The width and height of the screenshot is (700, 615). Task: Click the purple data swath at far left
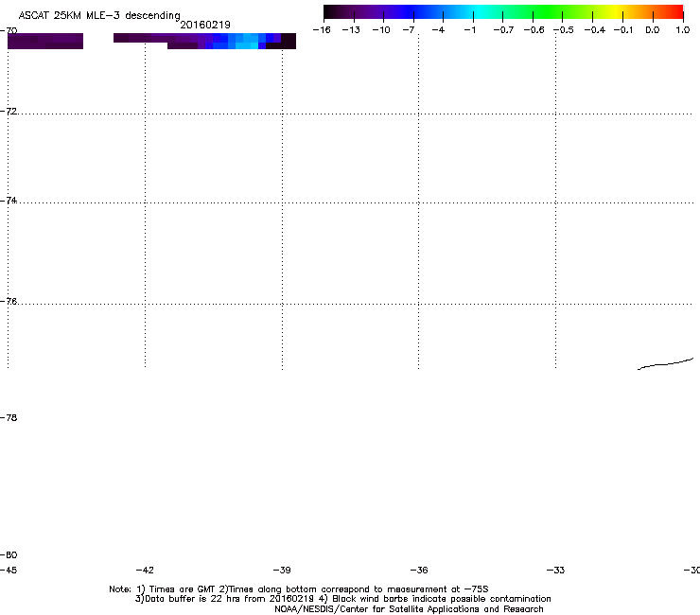(45, 41)
